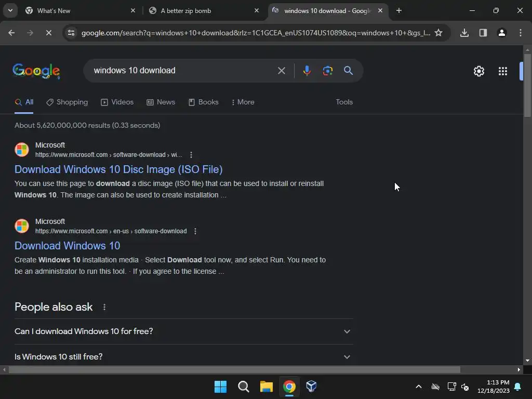
Task: Click the second Microsoft result favicon
Action: (22, 226)
